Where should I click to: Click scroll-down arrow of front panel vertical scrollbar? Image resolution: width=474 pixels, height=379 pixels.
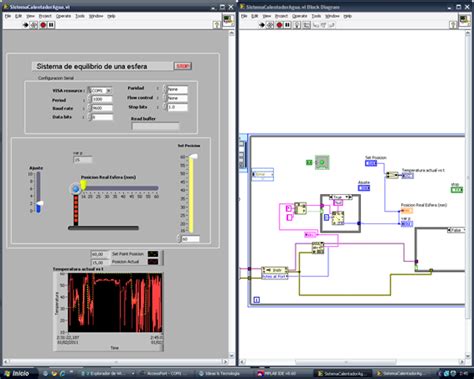pos(232,356)
